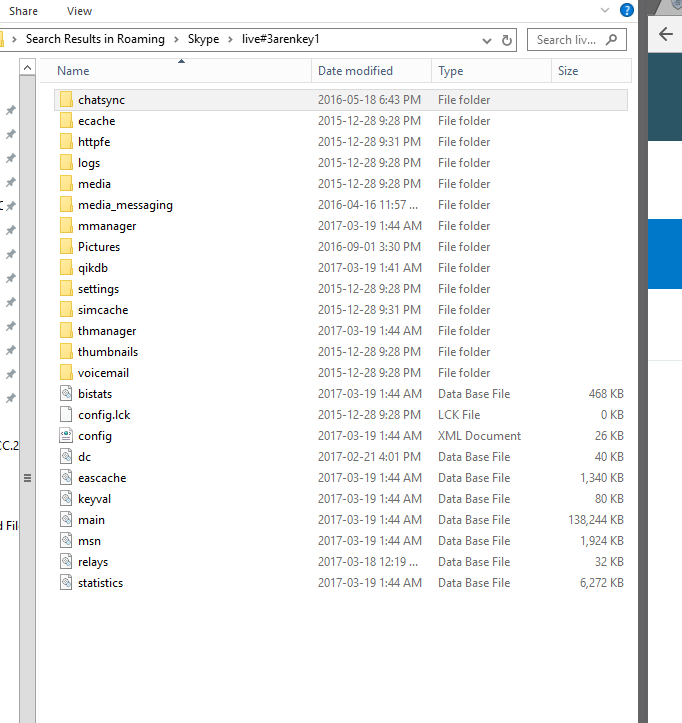Image resolution: width=682 pixels, height=723 pixels.
Task: Click the search magnifier icon
Action: click(611, 40)
